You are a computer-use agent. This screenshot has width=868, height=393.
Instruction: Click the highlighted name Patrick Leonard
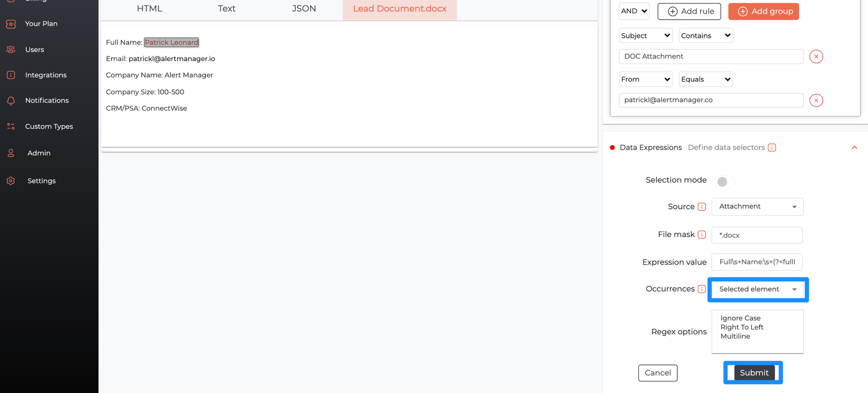click(x=172, y=42)
